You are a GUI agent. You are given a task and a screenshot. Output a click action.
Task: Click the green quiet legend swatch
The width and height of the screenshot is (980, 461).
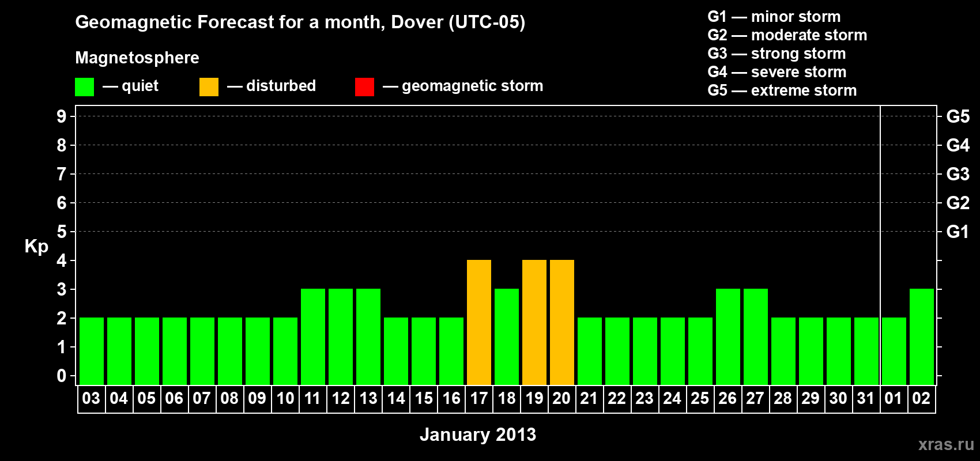click(84, 87)
